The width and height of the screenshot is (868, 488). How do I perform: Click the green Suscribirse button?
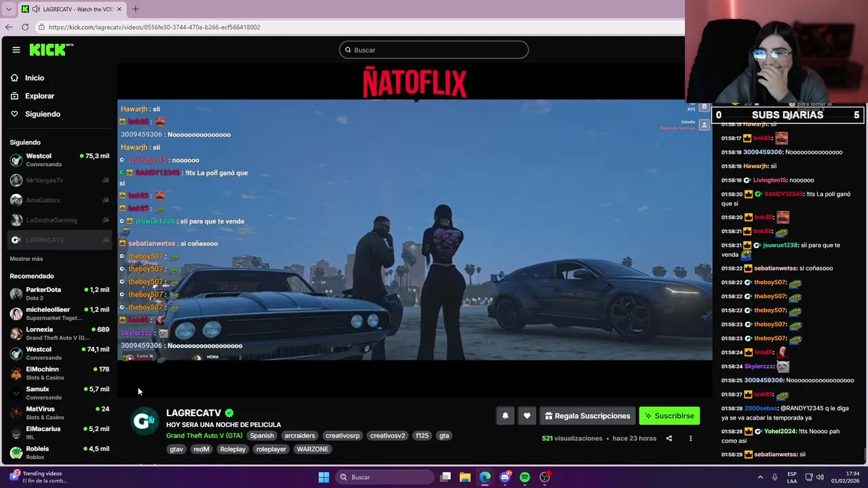pos(669,416)
